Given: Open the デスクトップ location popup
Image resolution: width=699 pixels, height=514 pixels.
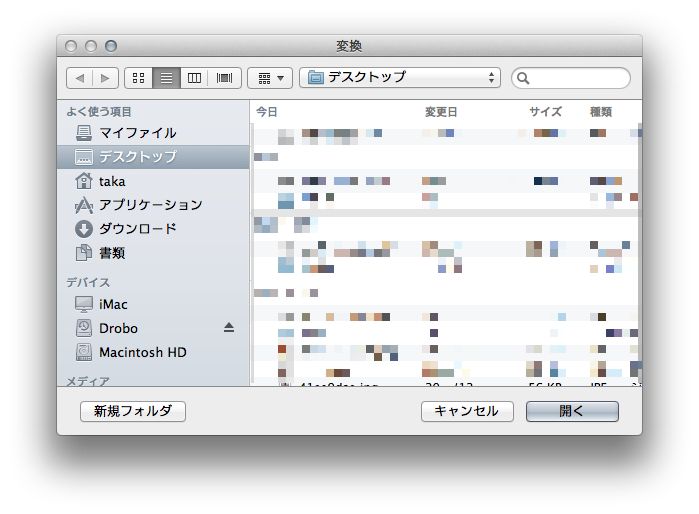Looking at the screenshot, I should tap(400, 78).
